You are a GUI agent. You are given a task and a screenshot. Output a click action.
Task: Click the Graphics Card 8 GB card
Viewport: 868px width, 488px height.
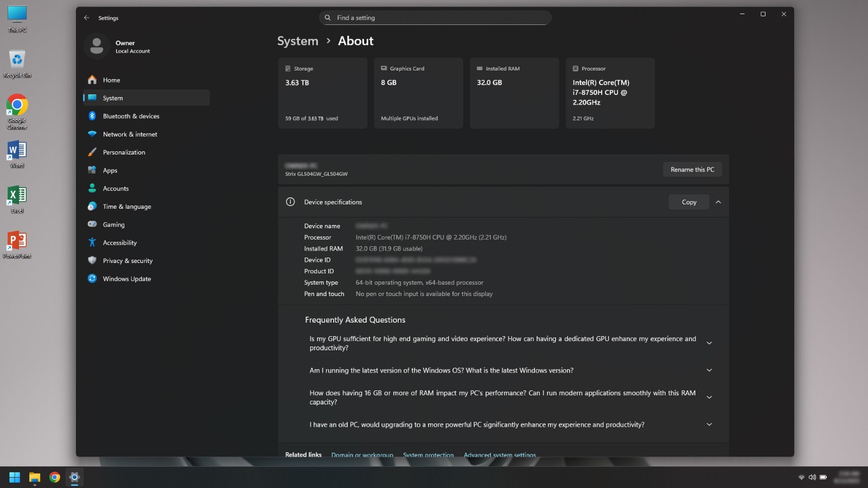(418, 93)
